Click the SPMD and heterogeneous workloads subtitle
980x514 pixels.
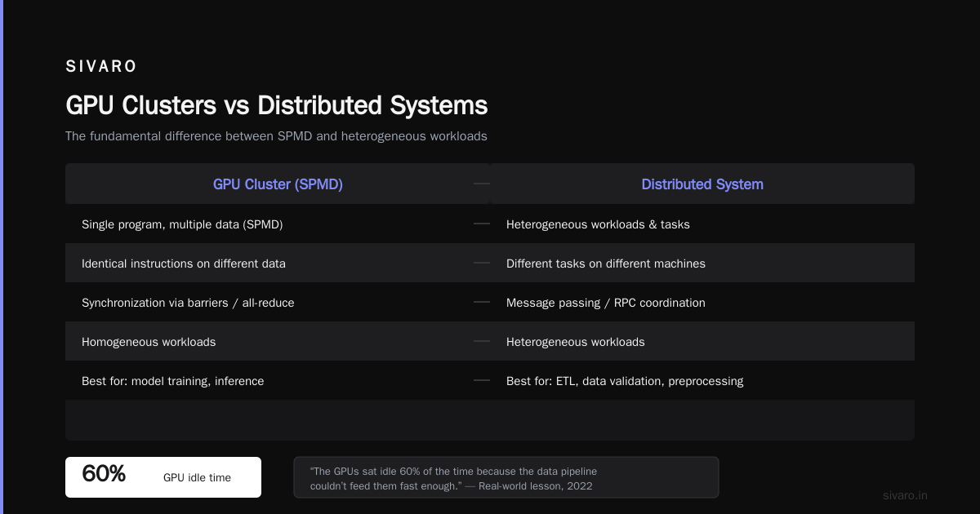[x=276, y=136]
